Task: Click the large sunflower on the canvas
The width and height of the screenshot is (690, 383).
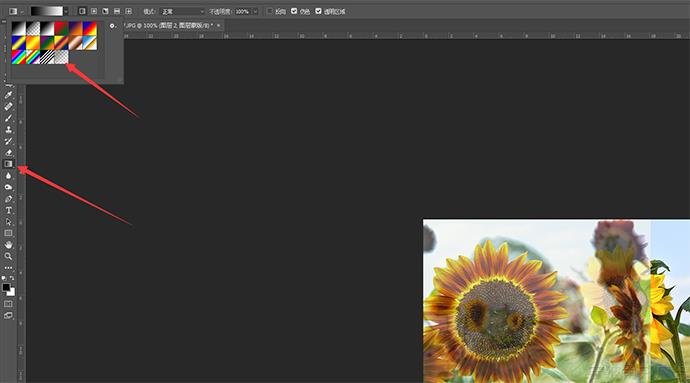Action: pos(495,313)
